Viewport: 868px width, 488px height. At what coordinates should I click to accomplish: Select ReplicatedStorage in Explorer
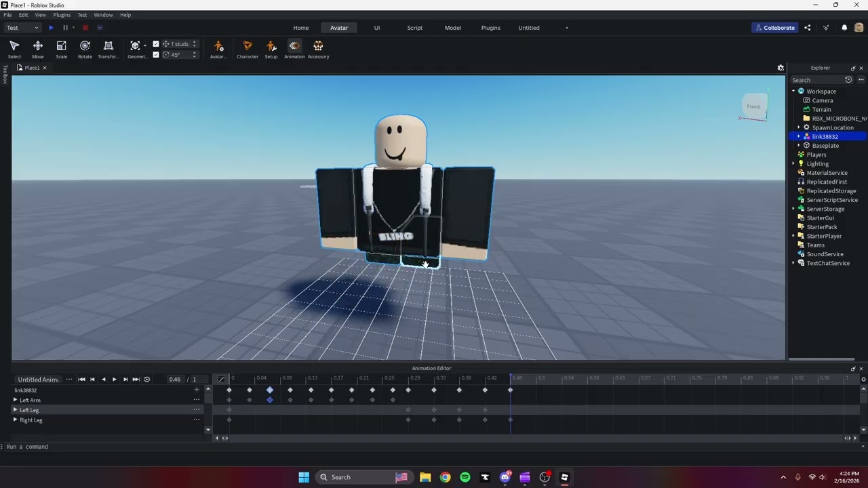coord(831,190)
